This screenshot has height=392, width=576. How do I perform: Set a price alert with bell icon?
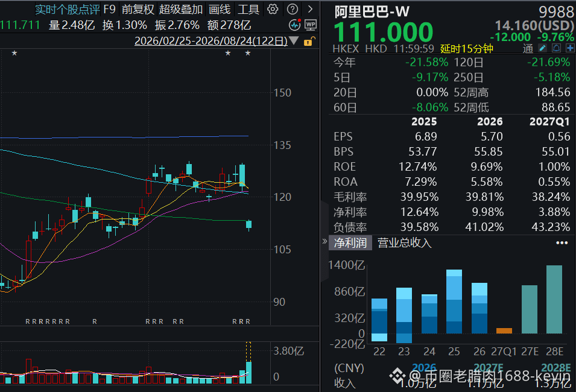[556, 48]
